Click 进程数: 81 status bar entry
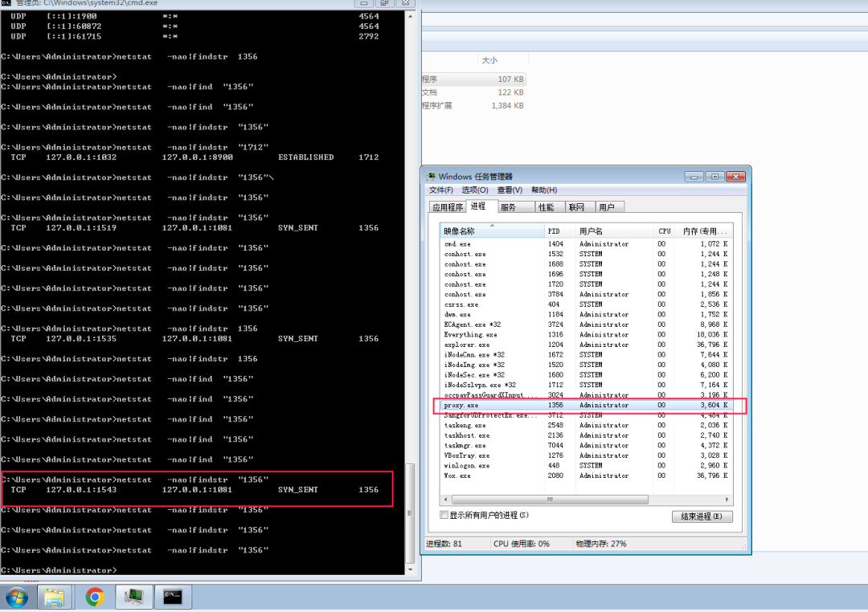 [x=444, y=544]
